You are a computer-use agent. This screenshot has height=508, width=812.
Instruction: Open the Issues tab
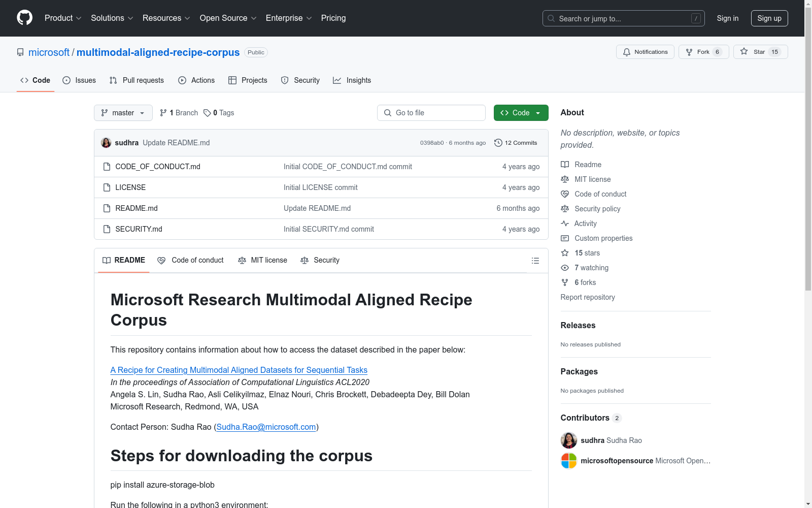(x=79, y=80)
